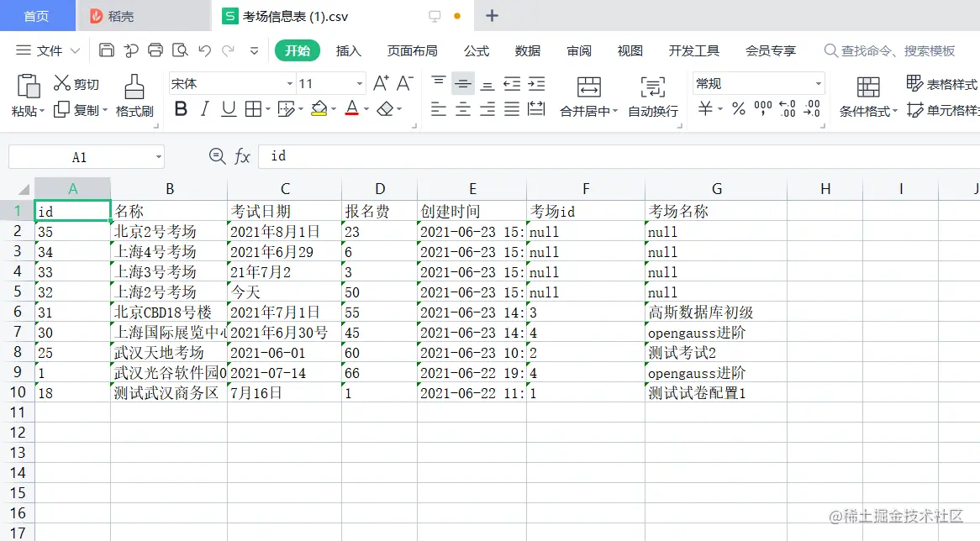Switch to the 公式 tab
Viewport: 980px width, 541px height.
[x=477, y=50]
